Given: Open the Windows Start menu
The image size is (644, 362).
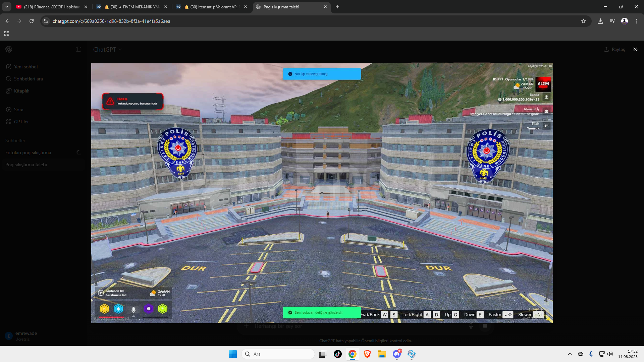Looking at the screenshot, I should (233, 354).
